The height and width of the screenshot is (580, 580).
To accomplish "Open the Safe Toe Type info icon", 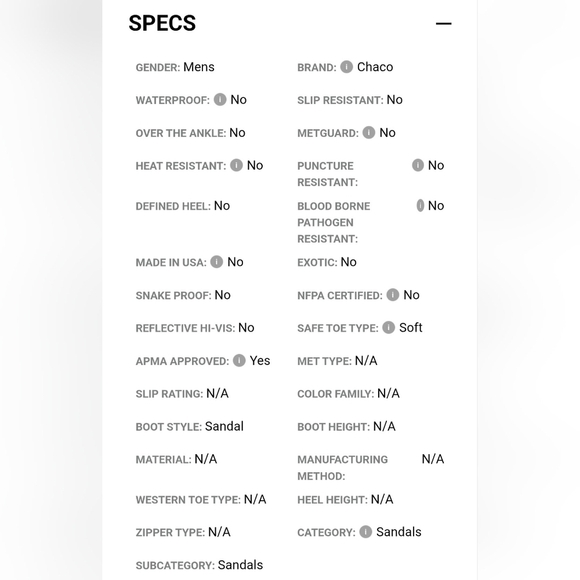I will [x=388, y=327].
